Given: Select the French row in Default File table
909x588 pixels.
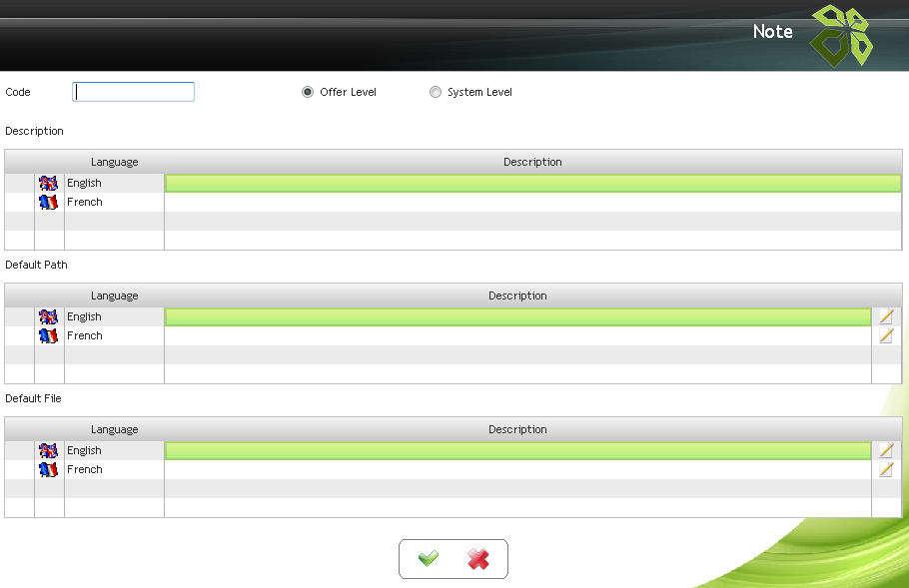Looking at the screenshot, I should coord(85,469).
